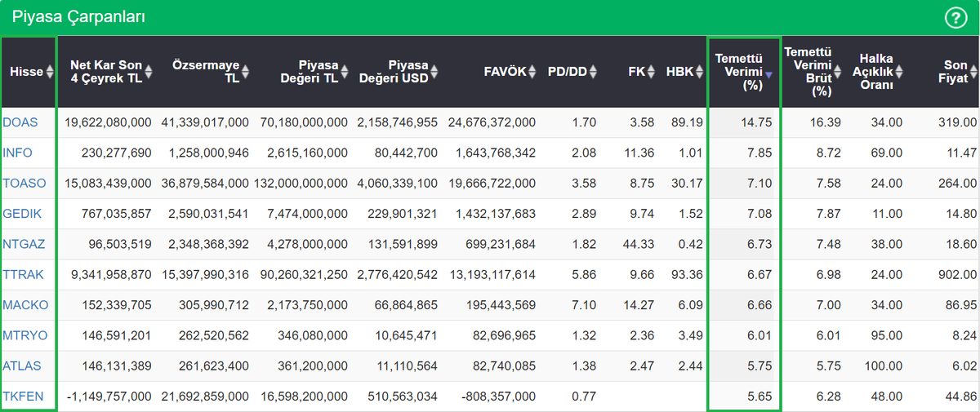Sort by PD/DD column arrows
Screen dimensions: 980x412
tap(593, 72)
